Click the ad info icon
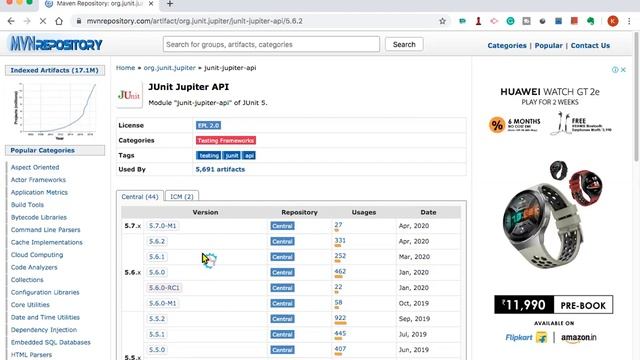 click(x=615, y=70)
